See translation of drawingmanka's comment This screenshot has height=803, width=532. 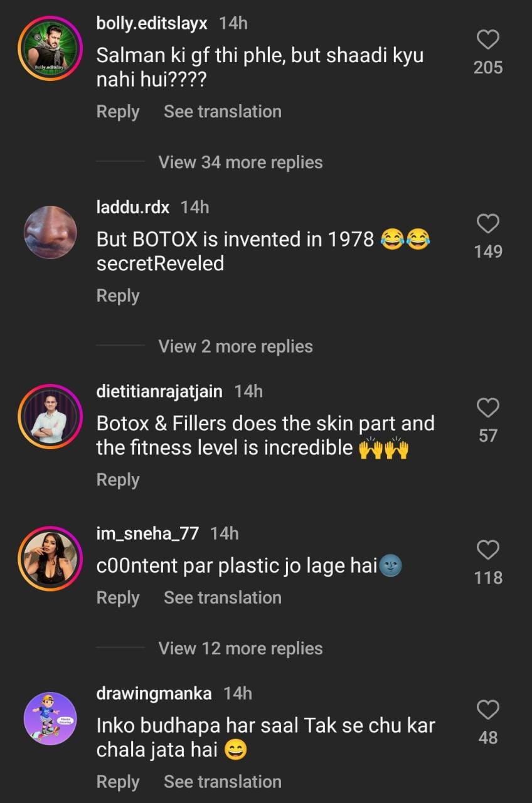pos(222,782)
